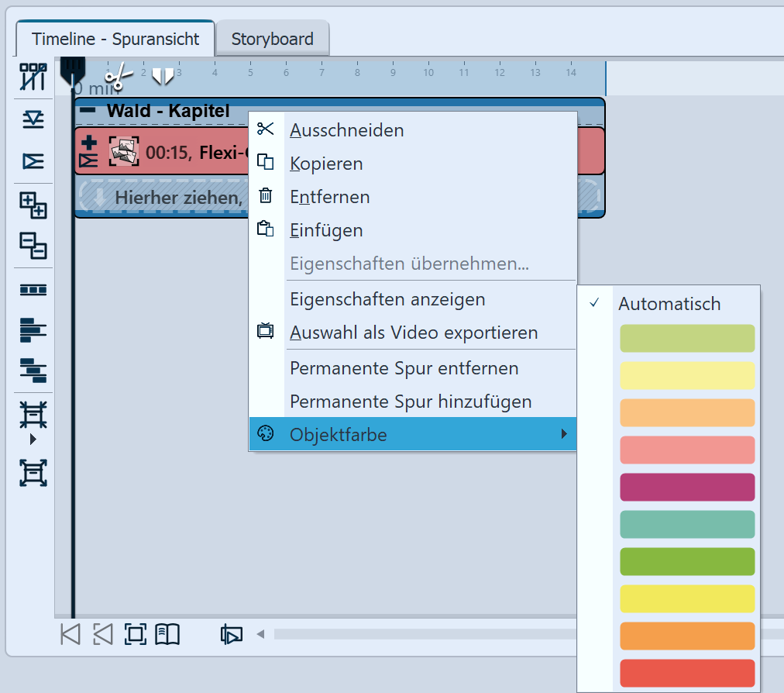Select the optimize view frame icon in left sidebar
Image resolution: width=784 pixels, height=693 pixels.
tap(32, 415)
